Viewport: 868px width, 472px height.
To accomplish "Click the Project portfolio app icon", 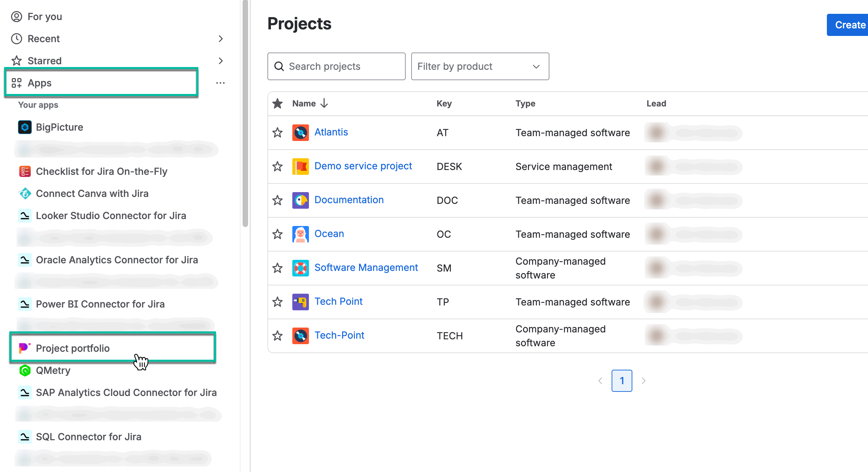I will [x=24, y=348].
